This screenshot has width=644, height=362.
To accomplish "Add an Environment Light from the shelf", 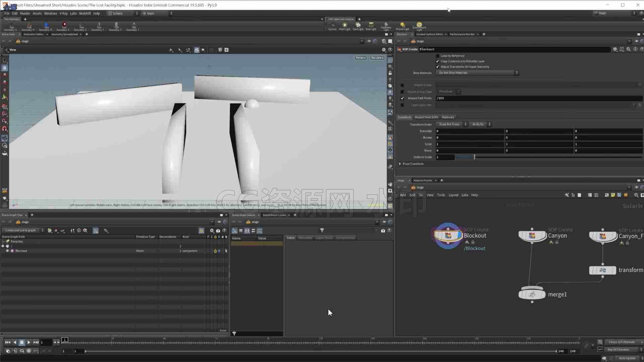I will (x=419, y=26).
